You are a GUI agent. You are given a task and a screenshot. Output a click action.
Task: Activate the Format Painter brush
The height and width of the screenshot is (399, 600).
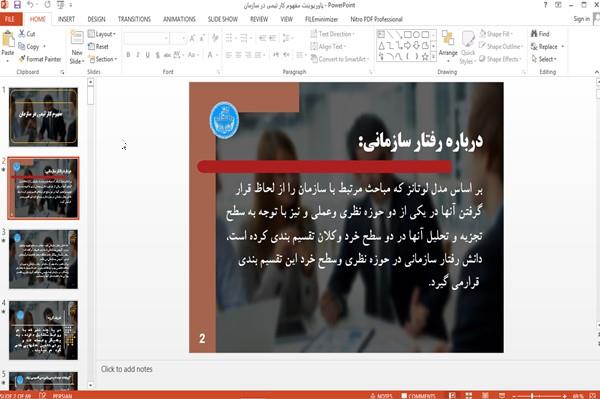tap(40, 59)
